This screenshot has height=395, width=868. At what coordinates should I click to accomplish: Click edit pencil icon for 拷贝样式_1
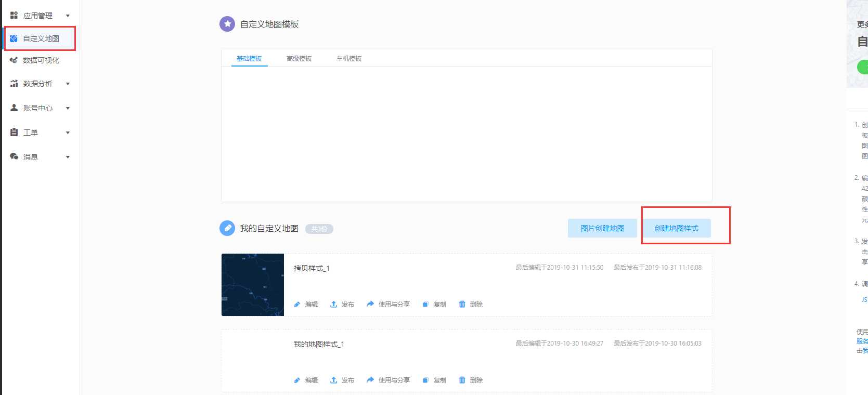(x=297, y=305)
